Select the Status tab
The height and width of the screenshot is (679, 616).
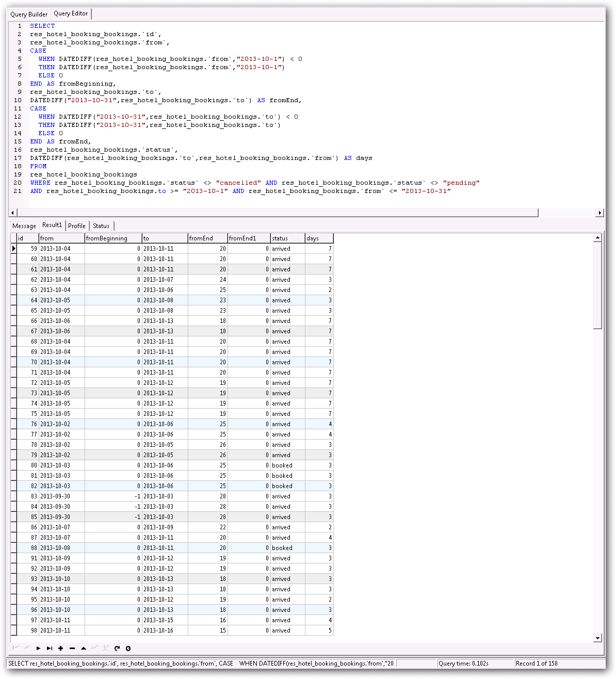pos(101,226)
